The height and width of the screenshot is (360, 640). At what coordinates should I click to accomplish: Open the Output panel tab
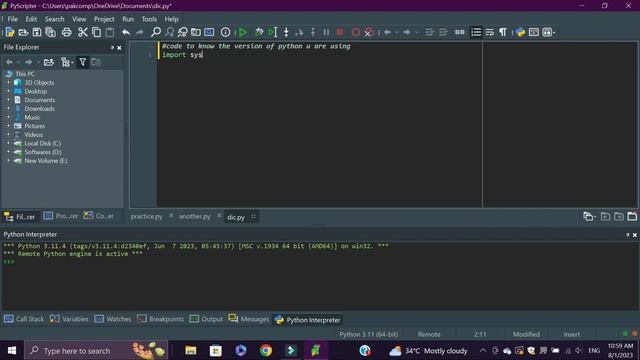point(206,319)
